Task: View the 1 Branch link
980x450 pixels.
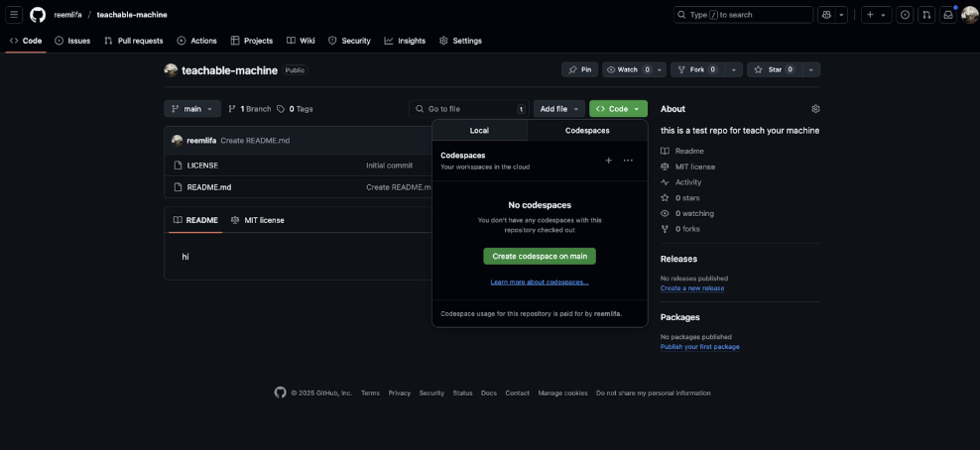Action: coord(249,109)
